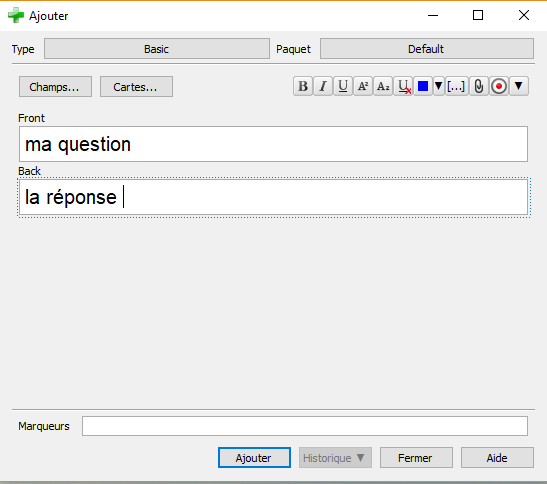Image resolution: width=547 pixels, height=484 pixels.
Task: Apply the blue text color swatch
Action: (x=423, y=86)
